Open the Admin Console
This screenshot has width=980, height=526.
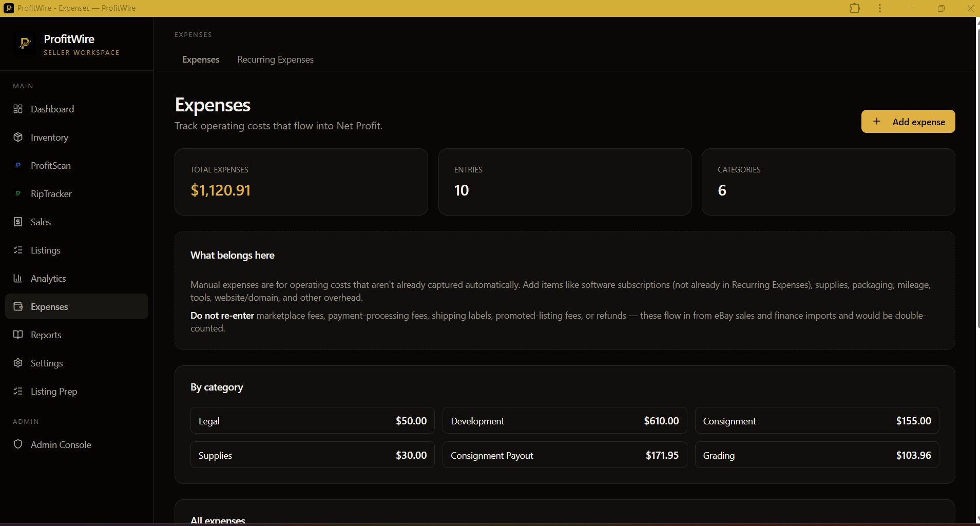click(76, 444)
